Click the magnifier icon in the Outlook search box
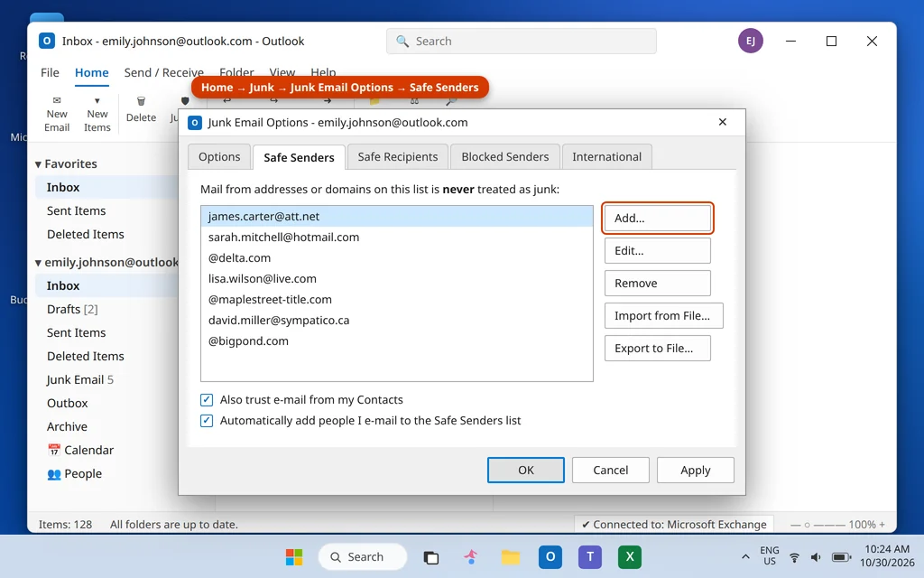 tap(402, 42)
